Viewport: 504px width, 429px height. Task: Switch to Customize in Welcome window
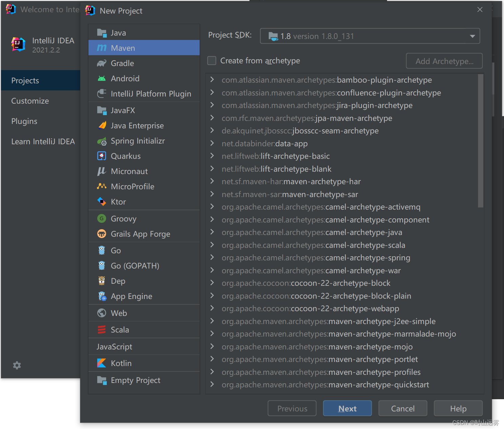pos(41,101)
